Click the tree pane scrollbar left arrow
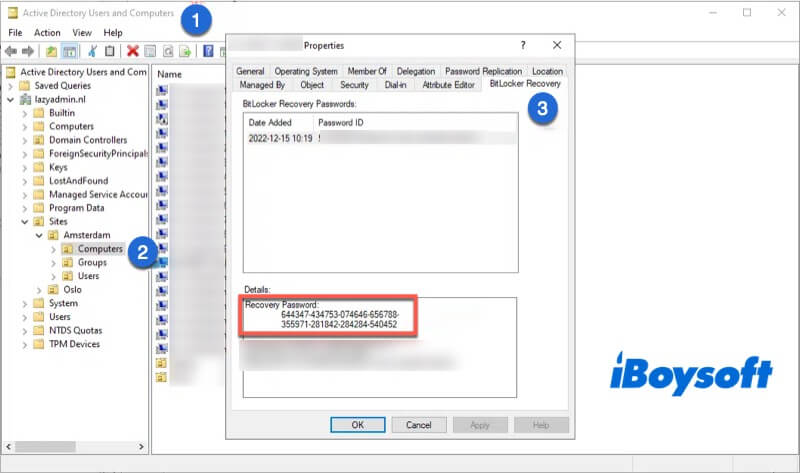800x473 pixels. 8,446
